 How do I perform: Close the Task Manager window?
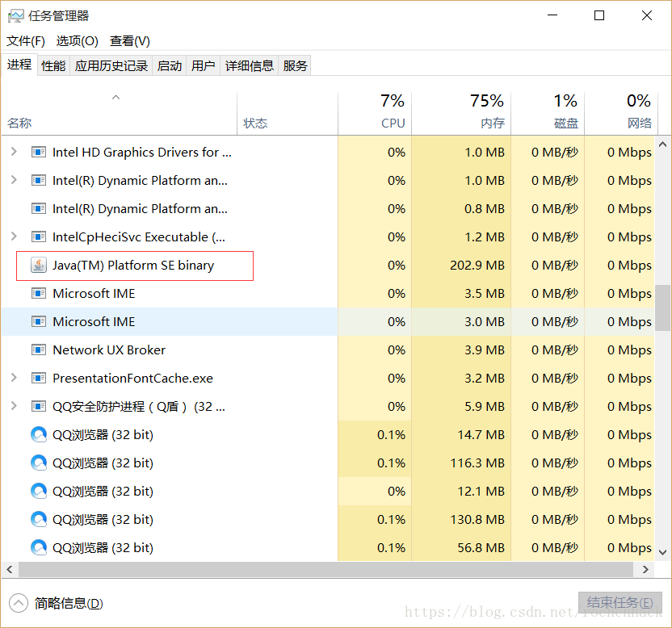click(647, 15)
